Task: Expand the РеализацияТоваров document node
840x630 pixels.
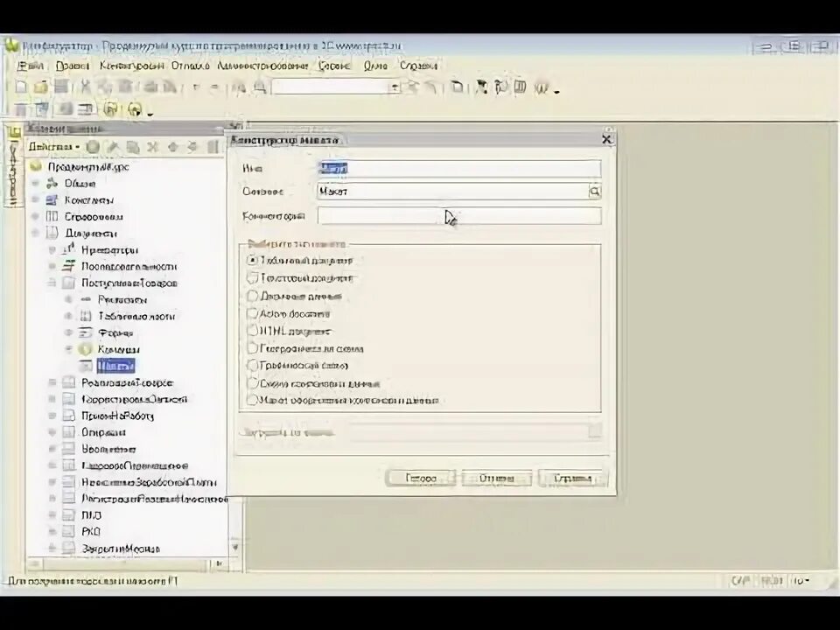Action: [x=52, y=382]
